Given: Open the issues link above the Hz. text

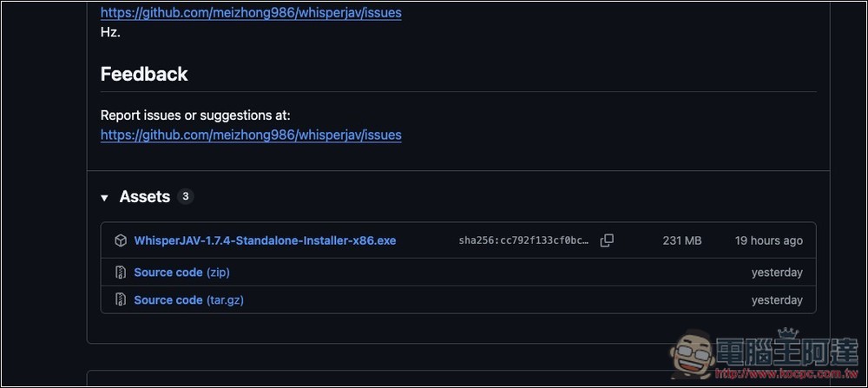Looking at the screenshot, I should [251, 13].
